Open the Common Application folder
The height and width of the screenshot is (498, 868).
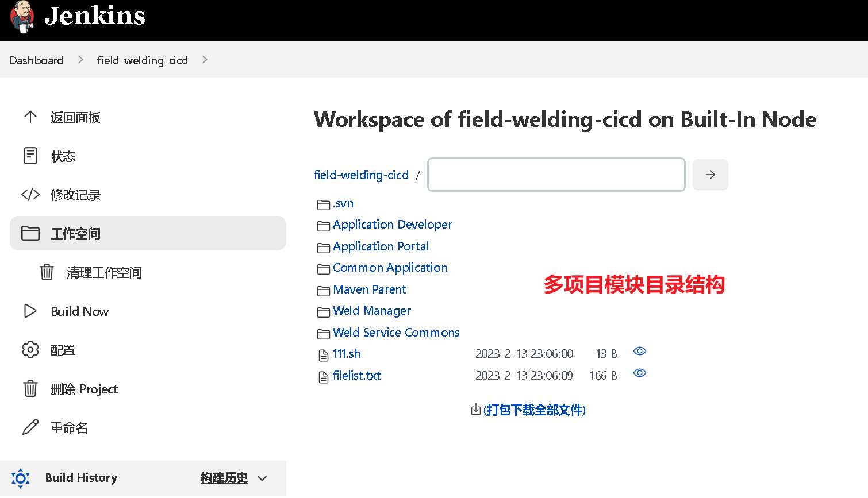click(x=390, y=268)
